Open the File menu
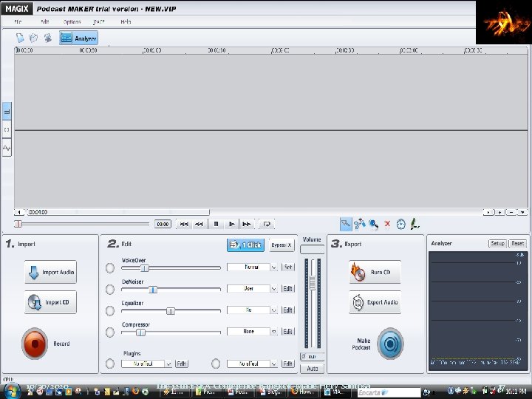The width and height of the screenshot is (532, 399). (18, 21)
